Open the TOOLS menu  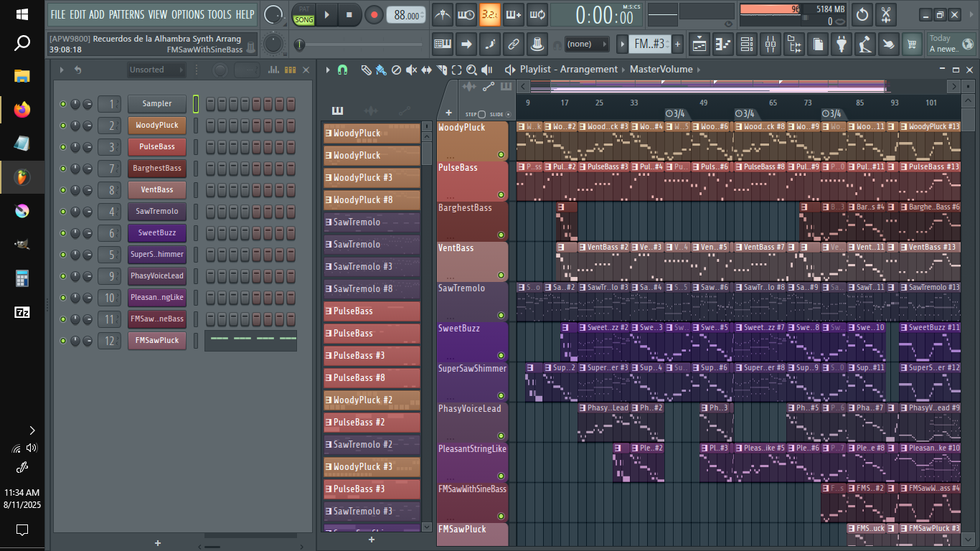tap(220, 14)
